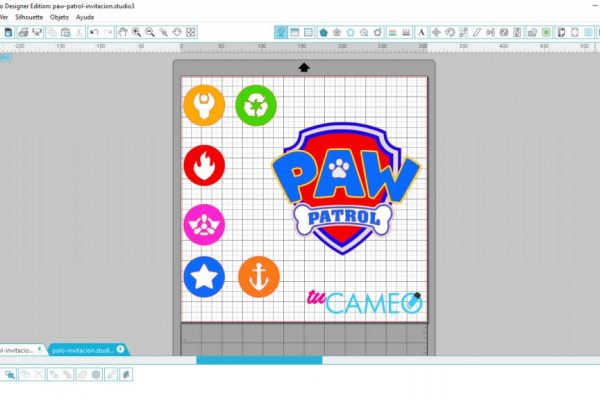Select the green recycle badge circle

[256, 105]
